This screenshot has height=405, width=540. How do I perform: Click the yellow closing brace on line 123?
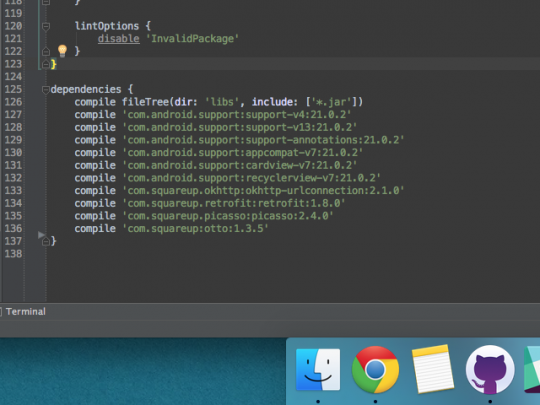click(53, 64)
